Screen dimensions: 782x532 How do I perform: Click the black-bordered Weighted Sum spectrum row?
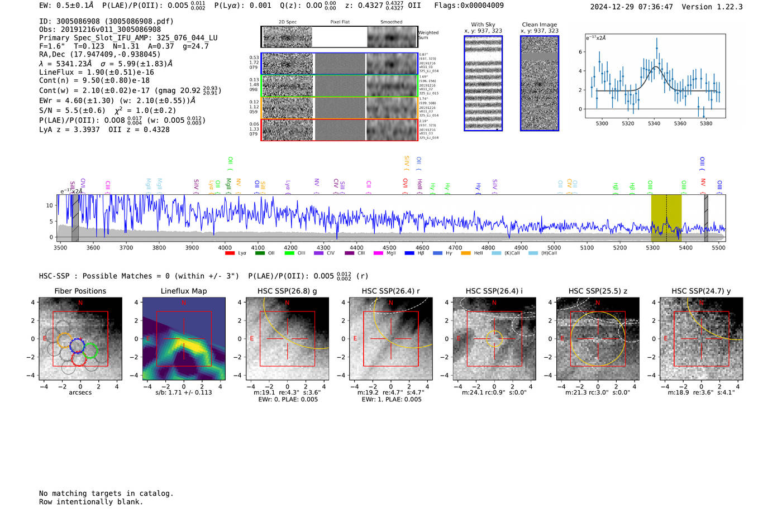tap(340, 37)
